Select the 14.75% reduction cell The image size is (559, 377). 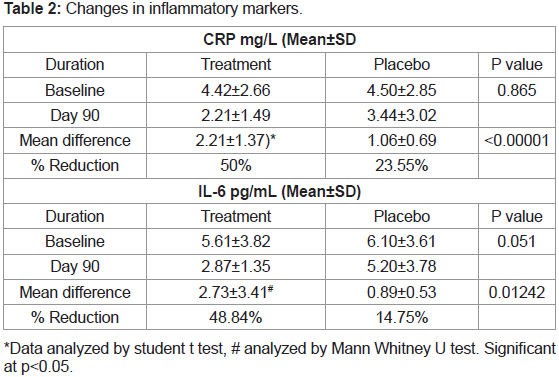tap(401, 317)
